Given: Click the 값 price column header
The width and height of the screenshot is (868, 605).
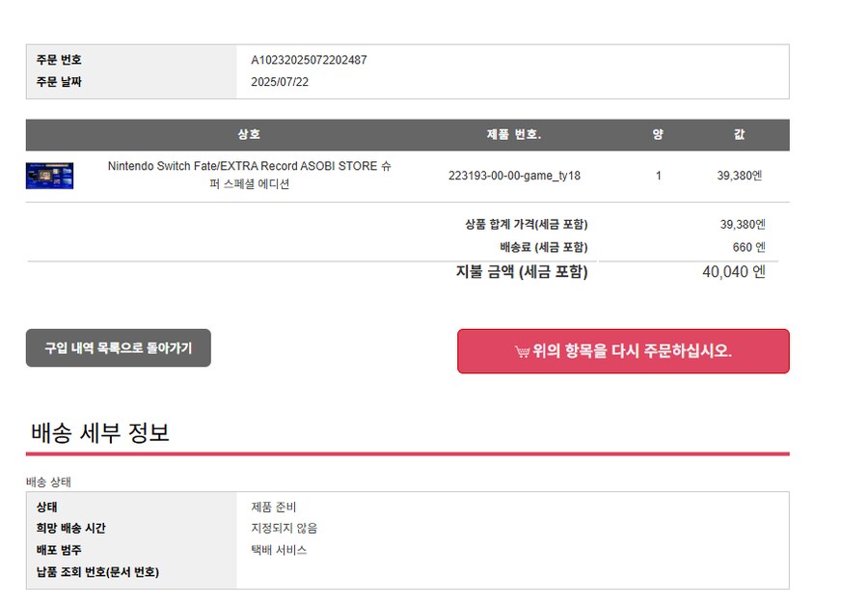Looking at the screenshot, I should pos(739,134).
